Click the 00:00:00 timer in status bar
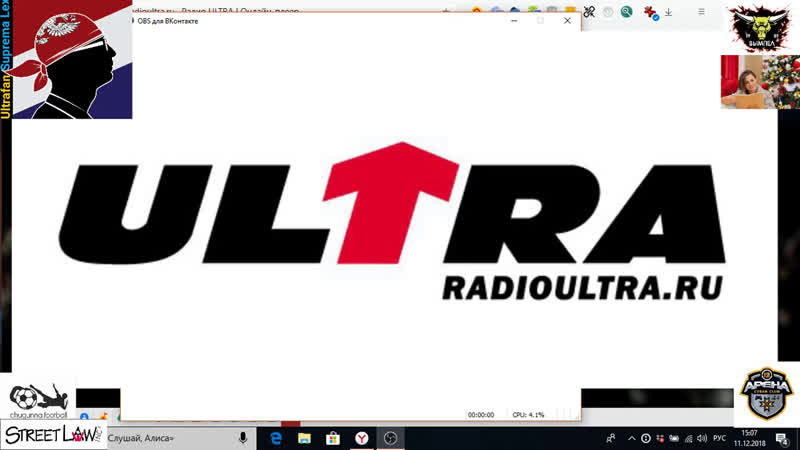 pyautogui.click(x=481, y=415)
